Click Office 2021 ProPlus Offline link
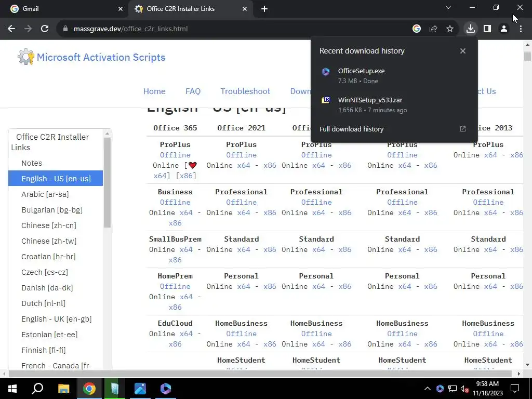 coord(241,155)
